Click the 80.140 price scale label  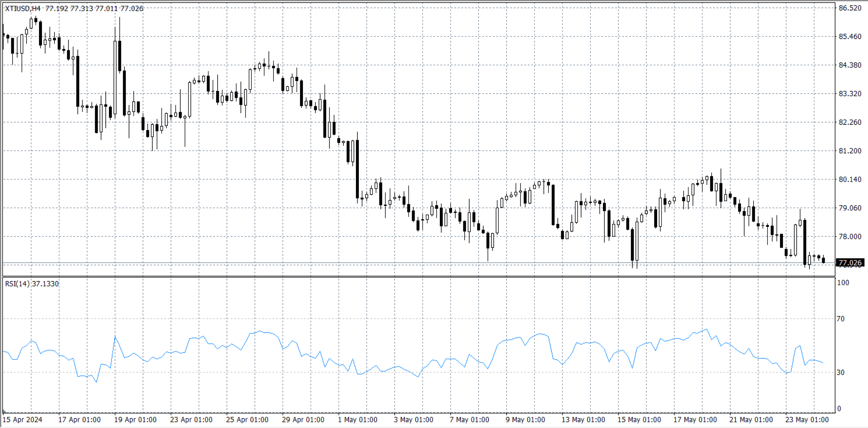(x=850, y=179)
